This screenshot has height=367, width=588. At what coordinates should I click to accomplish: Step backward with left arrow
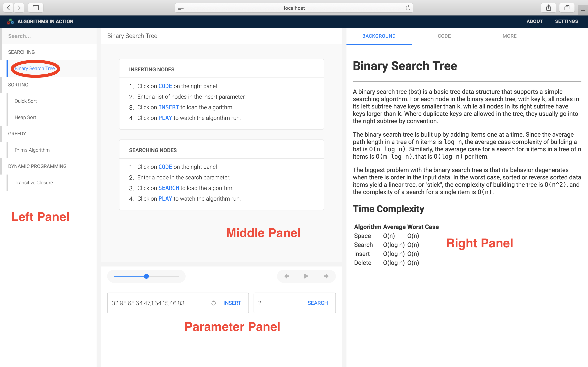tap(287, 276)
